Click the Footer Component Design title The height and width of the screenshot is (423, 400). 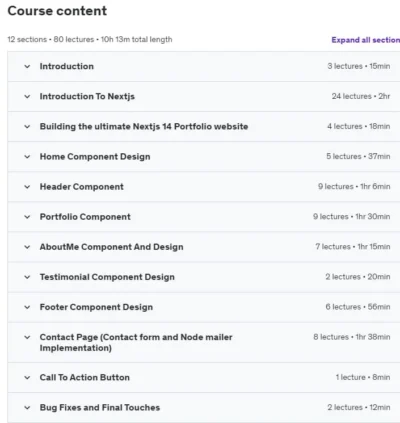pos(96,307)
